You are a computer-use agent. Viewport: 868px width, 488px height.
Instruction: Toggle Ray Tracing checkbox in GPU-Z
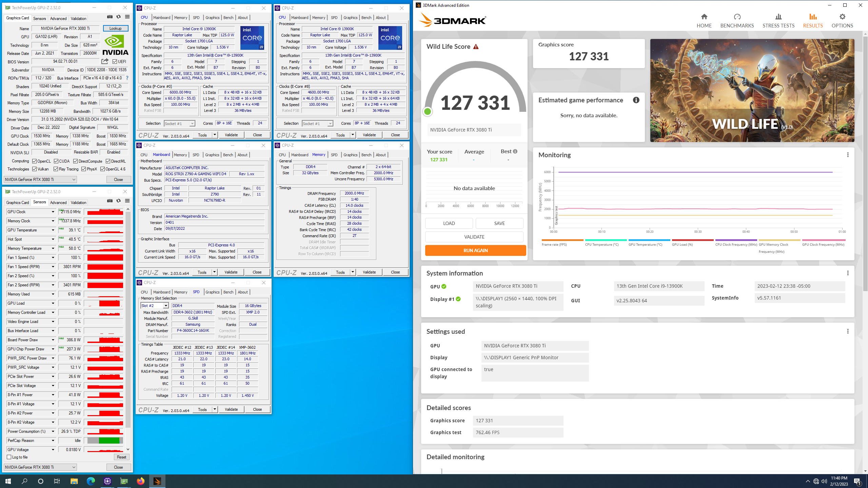[x=56, y=169]
